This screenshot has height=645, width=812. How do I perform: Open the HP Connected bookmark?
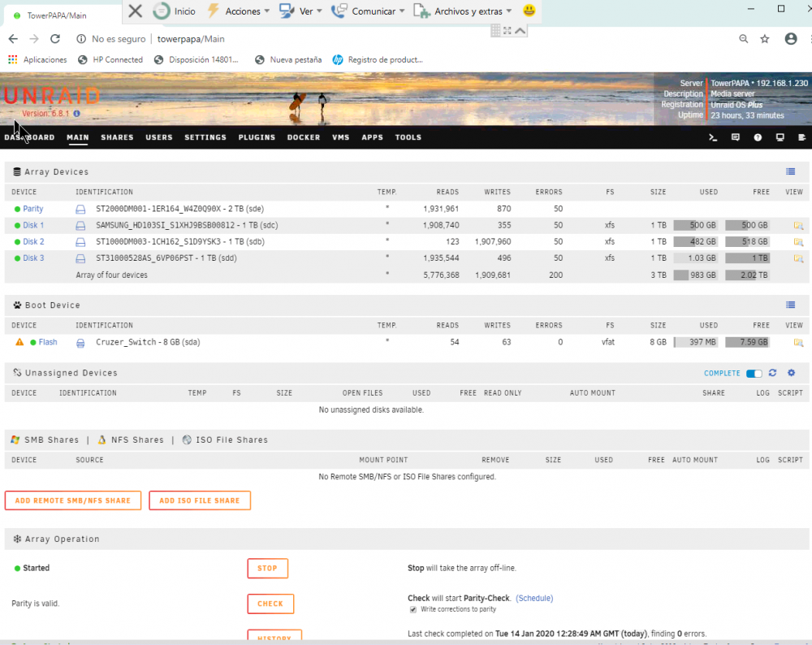point(110,60)
